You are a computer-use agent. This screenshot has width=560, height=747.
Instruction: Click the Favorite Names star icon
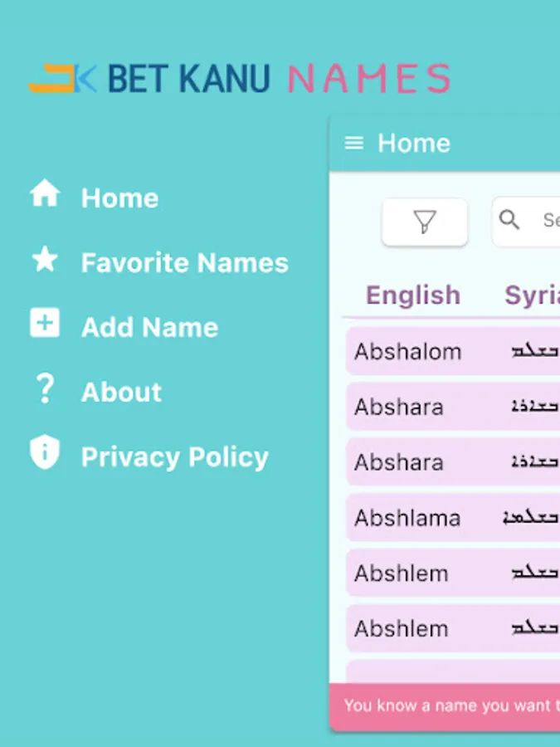[x=45, y=261]
